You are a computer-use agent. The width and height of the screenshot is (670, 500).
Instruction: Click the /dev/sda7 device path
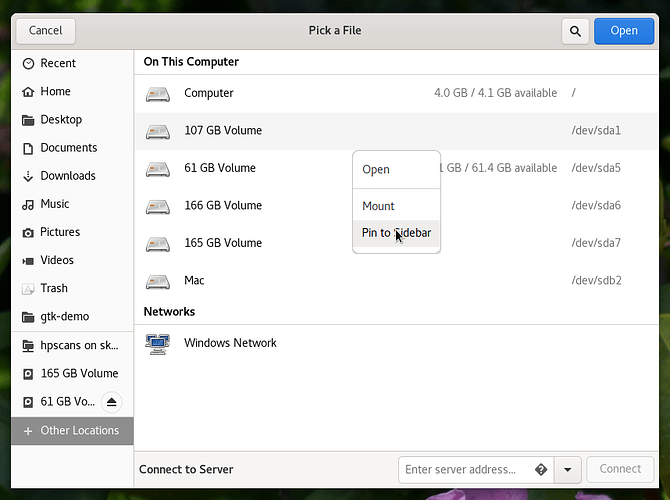click(596, 243)
